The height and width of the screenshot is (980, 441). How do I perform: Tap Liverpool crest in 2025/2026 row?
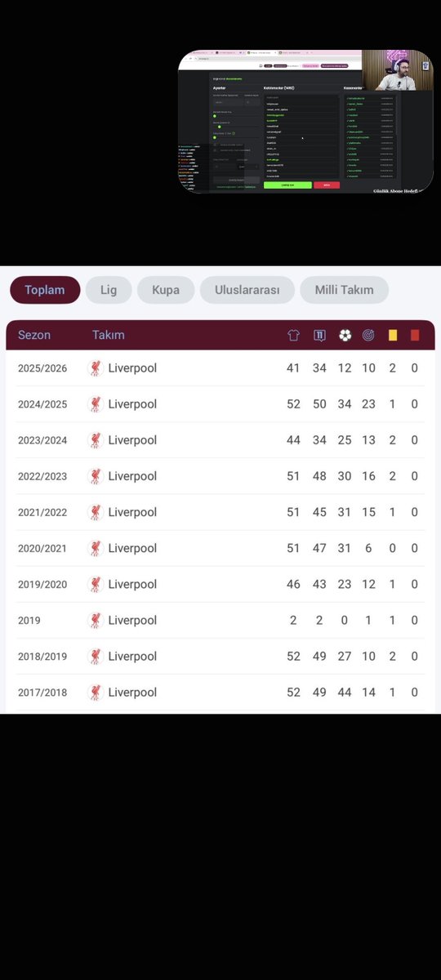pyautogui.click(x=96, y=368)
